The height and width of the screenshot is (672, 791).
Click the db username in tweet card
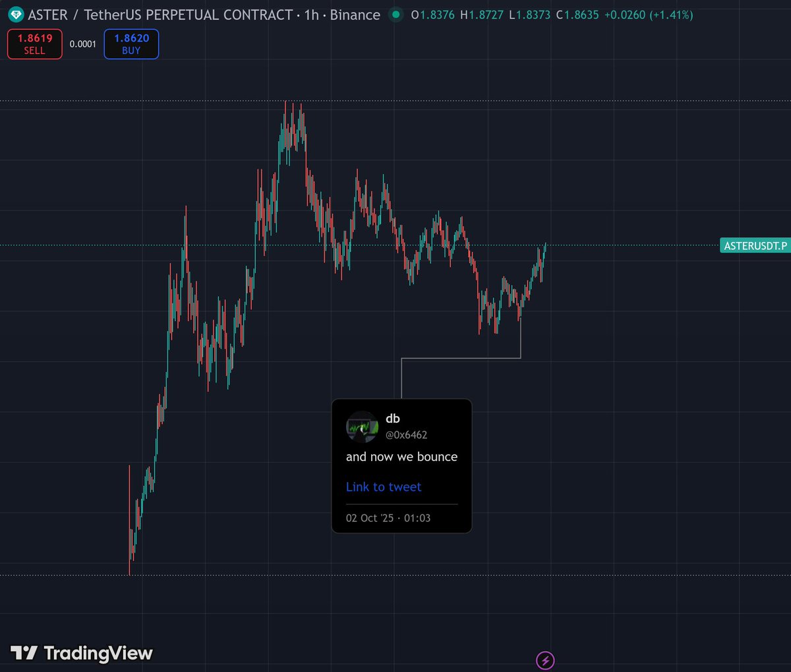tap(393, 419)
